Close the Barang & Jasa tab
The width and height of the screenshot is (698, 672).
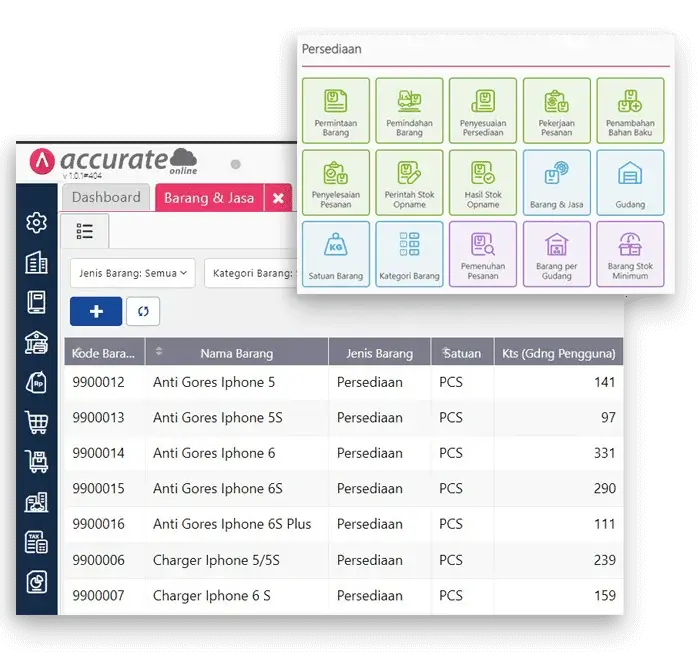278,198
